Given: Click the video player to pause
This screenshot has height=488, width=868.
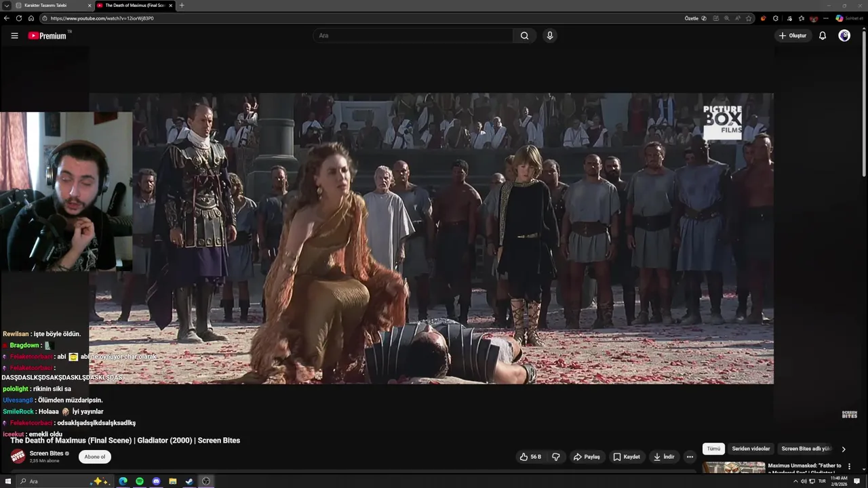Looking at the screenshot, I should click(x=431, y=239).
